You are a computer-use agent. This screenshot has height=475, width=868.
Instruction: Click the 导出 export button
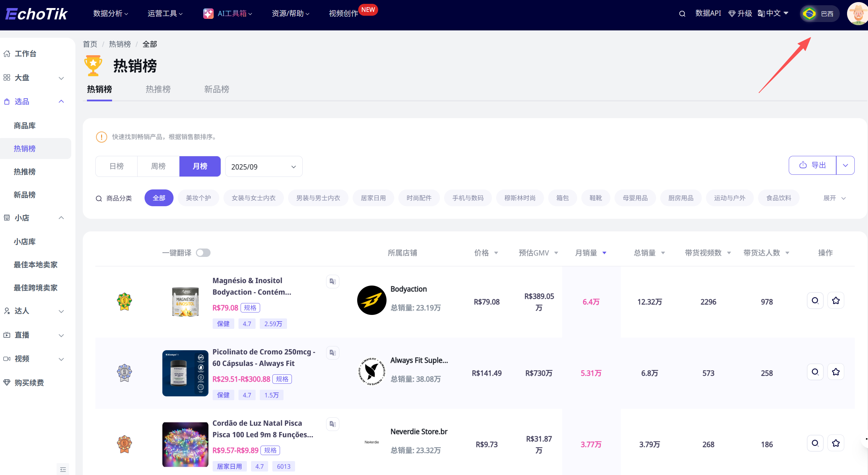pos(812,165)
